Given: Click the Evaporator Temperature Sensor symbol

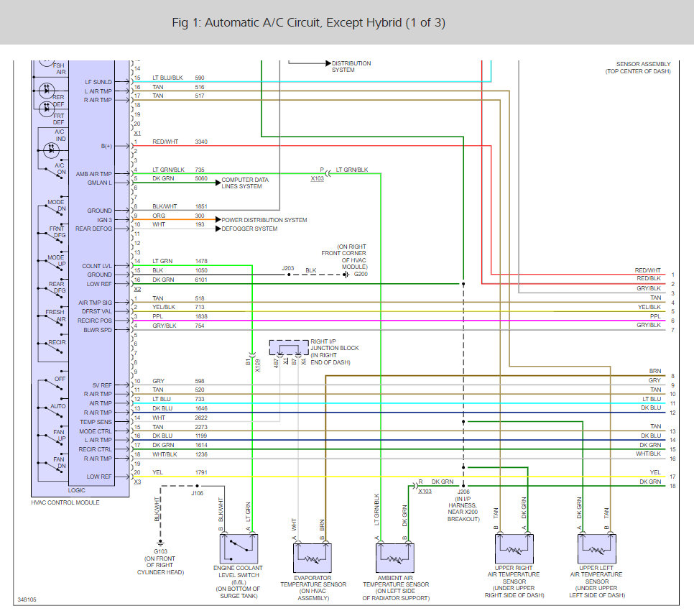Looking at the screenshot, I should click(313, 558).
